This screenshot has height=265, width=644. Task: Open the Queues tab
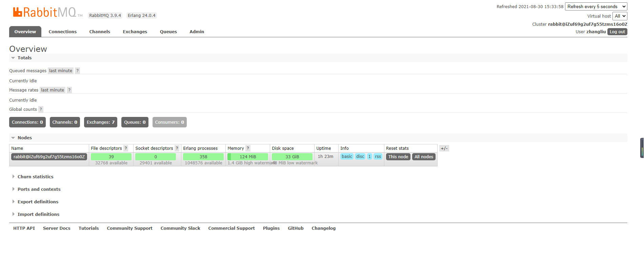168,32
